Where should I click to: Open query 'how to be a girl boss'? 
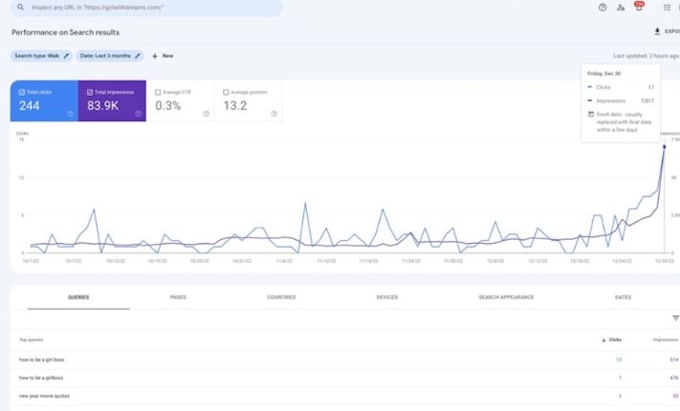[x=42, y=360]
